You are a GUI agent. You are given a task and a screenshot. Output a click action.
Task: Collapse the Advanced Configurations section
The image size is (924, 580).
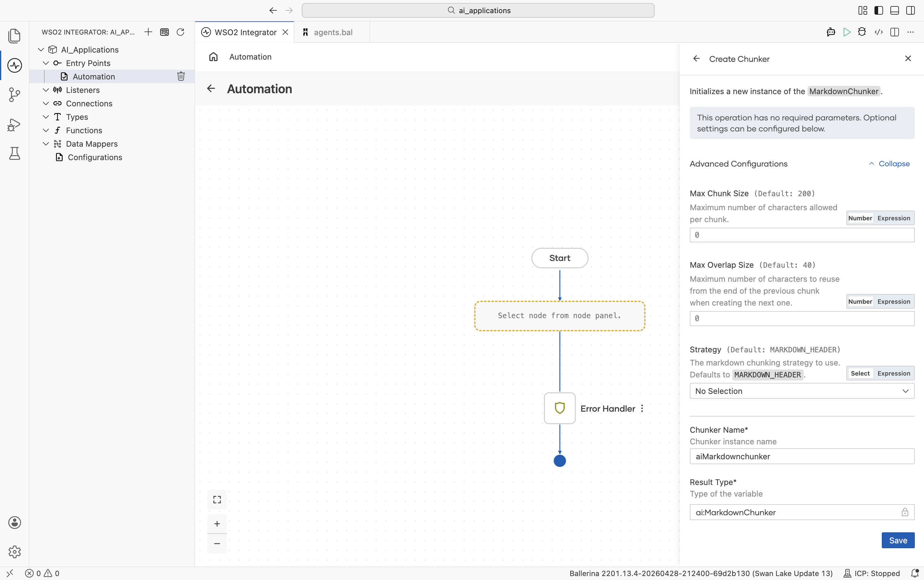889,164
